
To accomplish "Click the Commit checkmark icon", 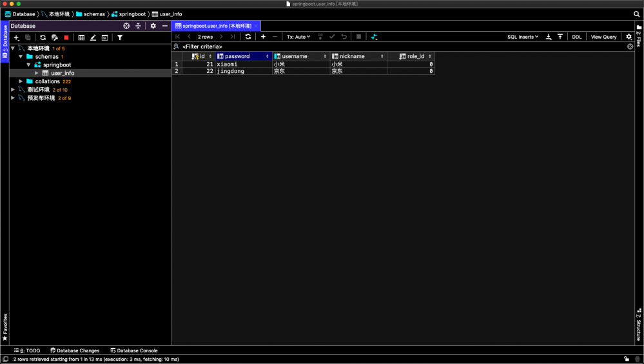I will coord(332,37).
